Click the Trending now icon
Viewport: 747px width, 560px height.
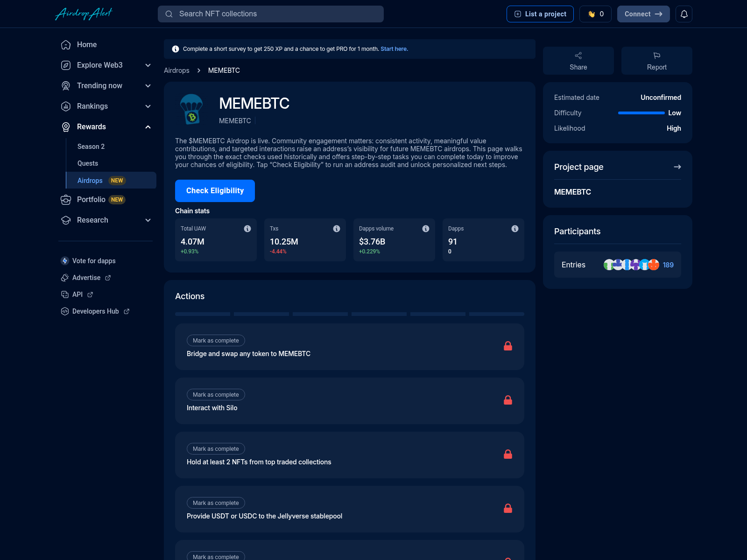[66, 86]
